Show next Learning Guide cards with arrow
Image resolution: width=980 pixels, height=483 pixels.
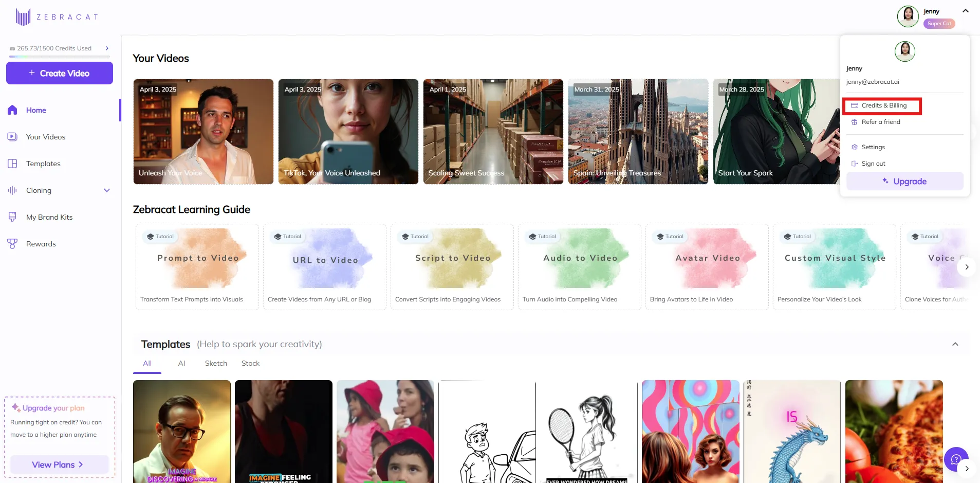pos(967,267)
